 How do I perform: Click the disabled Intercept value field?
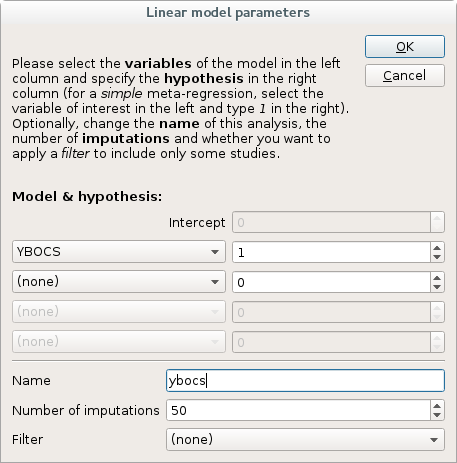[331, 222]
